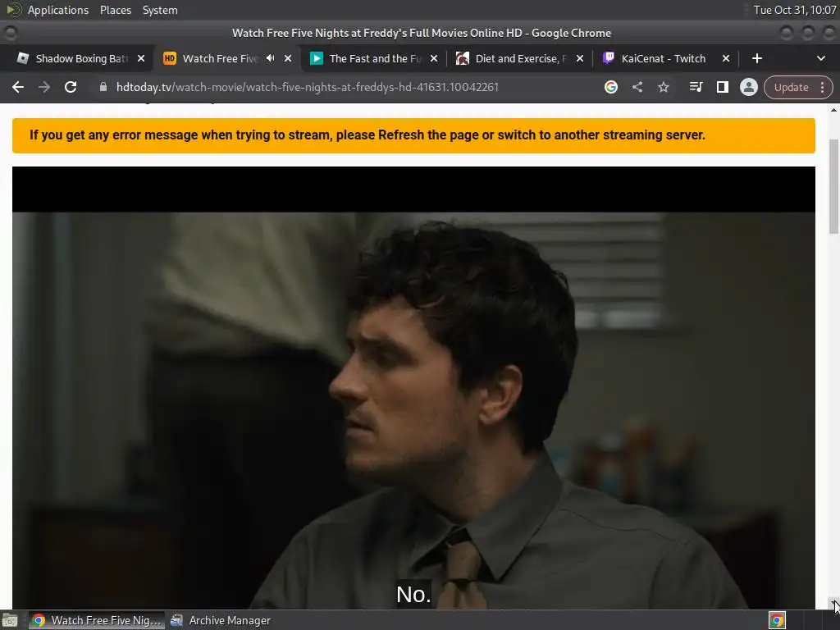Click the play favicon on Fast and Furious tab

click(316, 58)
